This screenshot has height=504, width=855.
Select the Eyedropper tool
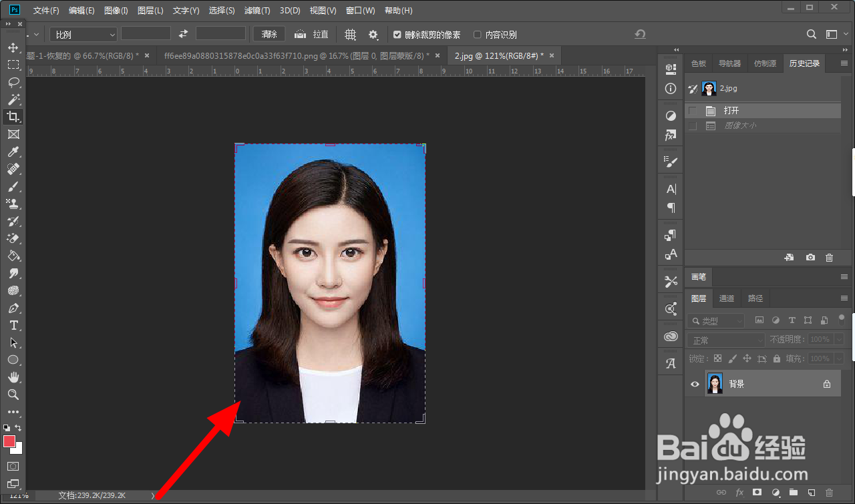pos(13,152)
